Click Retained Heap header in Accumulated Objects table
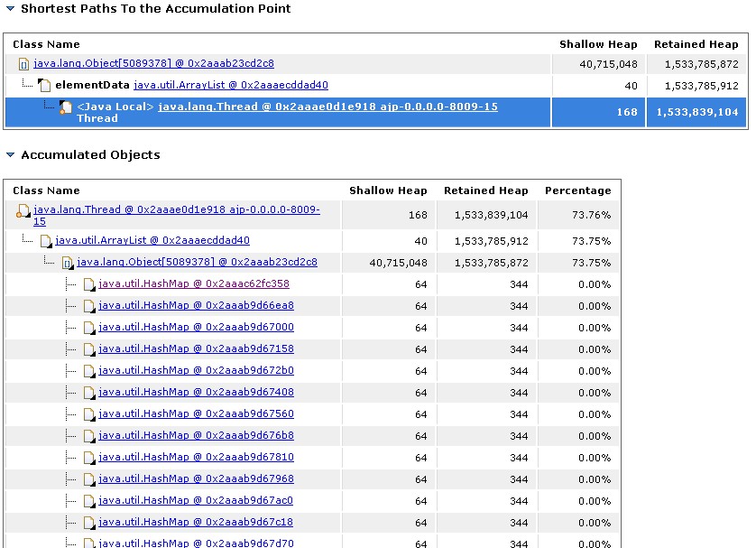The image size is (756, 548). [x=485, y=190]
